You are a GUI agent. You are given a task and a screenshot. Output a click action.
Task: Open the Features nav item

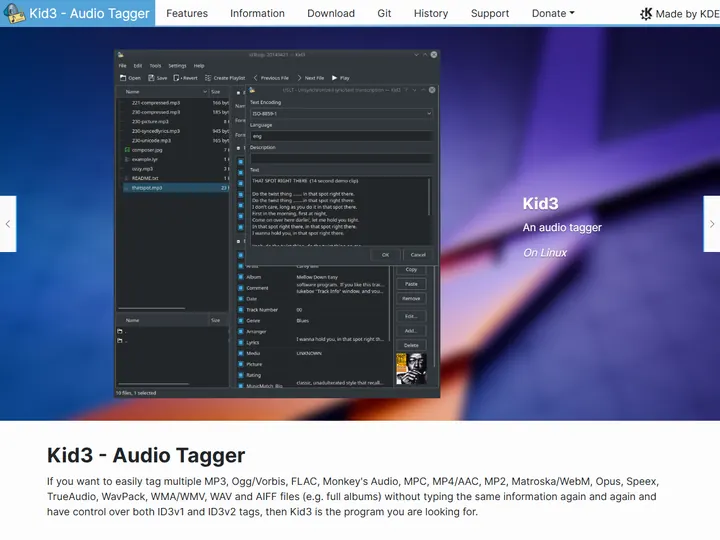pyautogui.click(x=187, y=13)
